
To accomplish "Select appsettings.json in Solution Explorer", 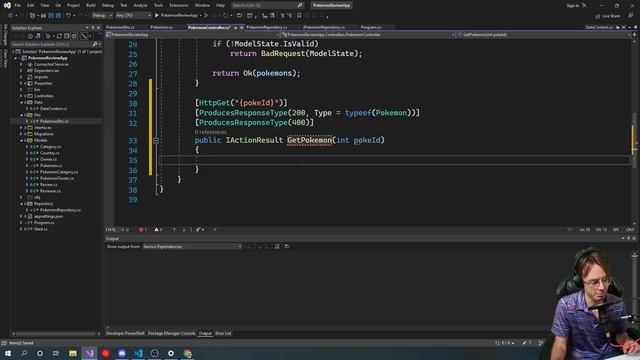I will click(x=49, y=216).
